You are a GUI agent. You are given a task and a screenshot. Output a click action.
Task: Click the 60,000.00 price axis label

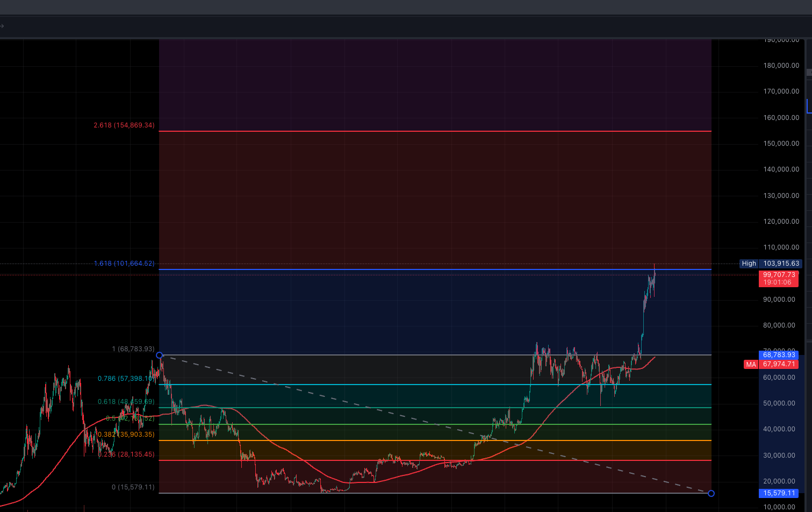click(x=779, y=378)
